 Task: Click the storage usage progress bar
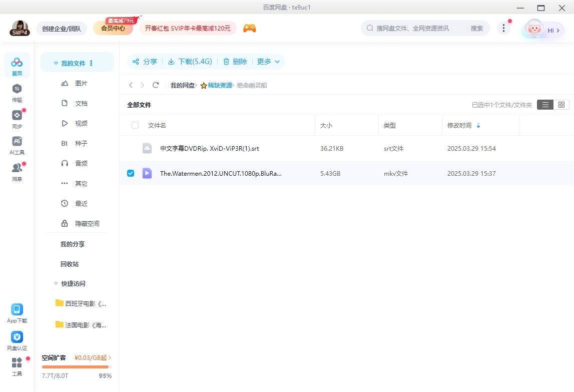click(77, 366)
